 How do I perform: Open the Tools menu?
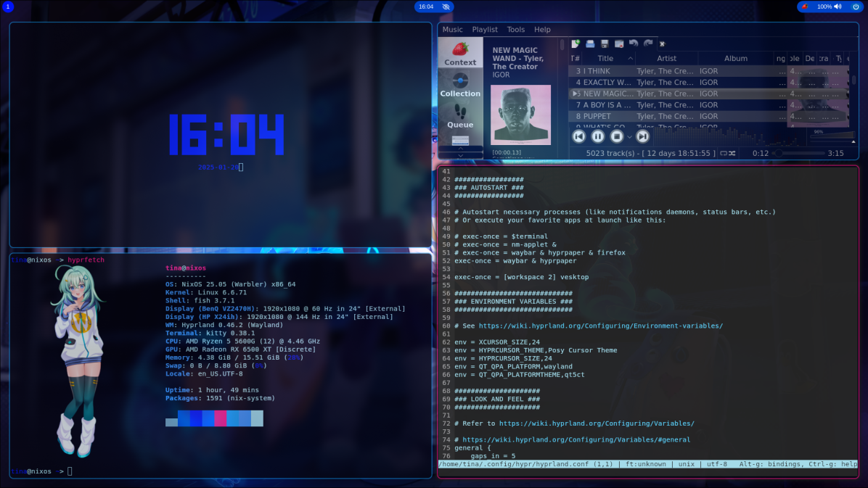point(516,30)
